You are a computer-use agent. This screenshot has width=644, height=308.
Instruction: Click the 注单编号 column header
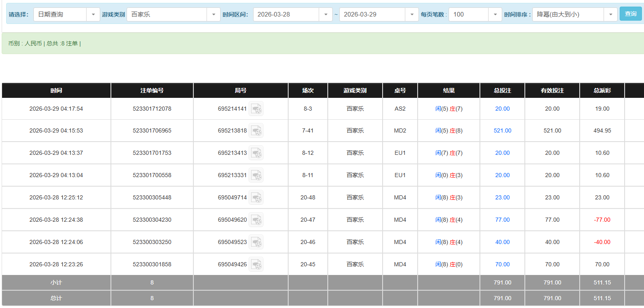[x=152, y=91]
